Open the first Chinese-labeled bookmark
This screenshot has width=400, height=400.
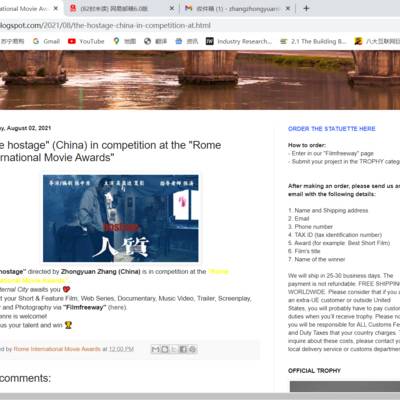(x=12, y=41)
